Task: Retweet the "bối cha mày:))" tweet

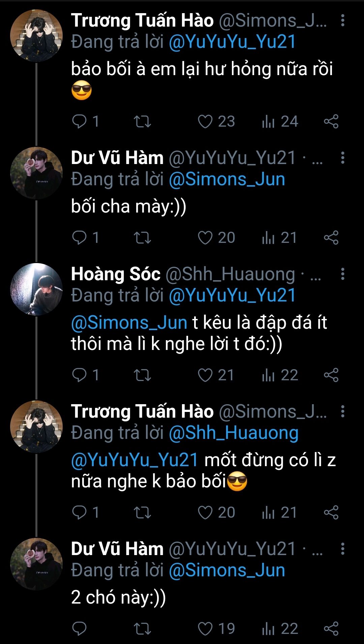Action: pos(142,238)
